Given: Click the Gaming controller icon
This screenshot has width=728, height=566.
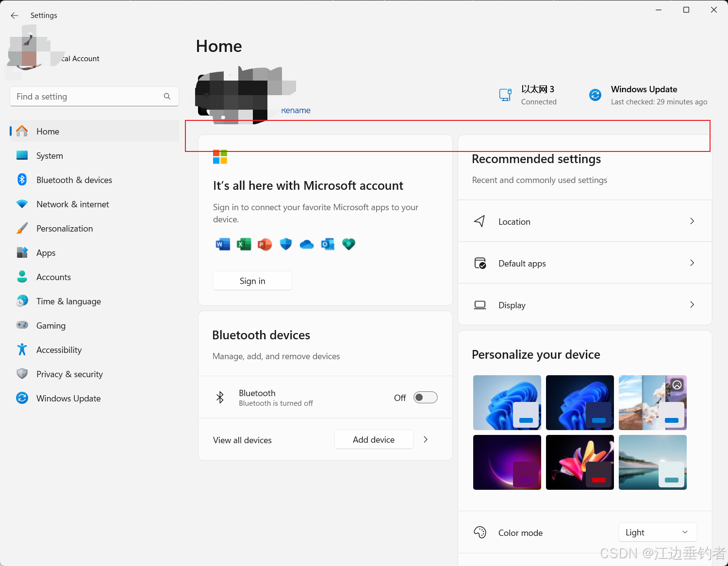Looking at the screenshot, I should click(x=22, y=325).
